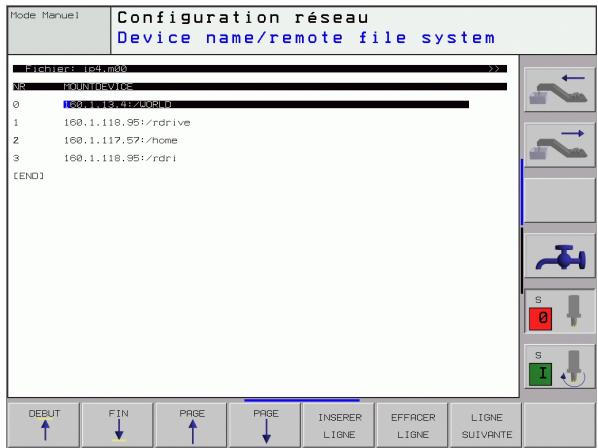Click the MOUNTDEVICE column header
This screenshot has width=598, height=448.
[x=98, y=87]
